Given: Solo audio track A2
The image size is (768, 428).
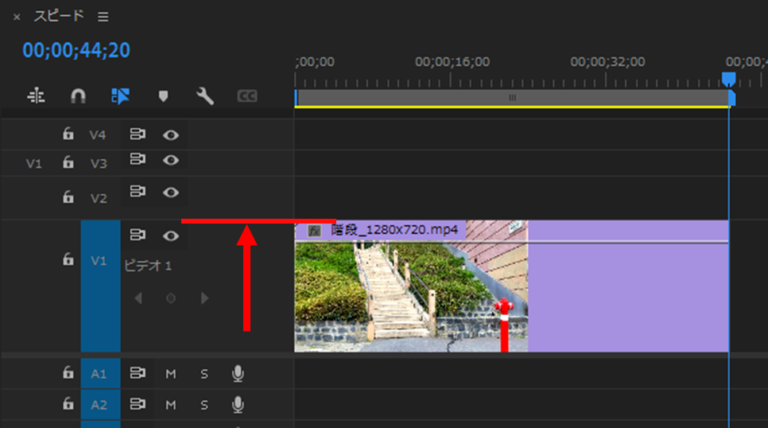Looking at the screenshot, I should tap(204, 404).
